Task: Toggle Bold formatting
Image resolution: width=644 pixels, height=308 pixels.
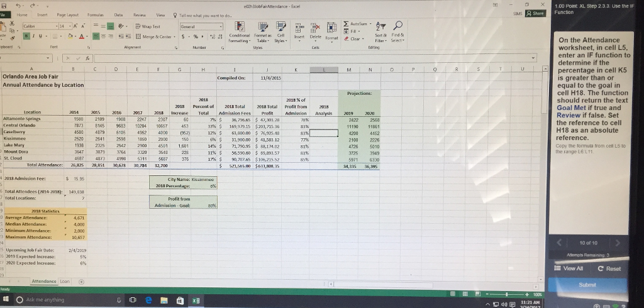Action: point(27,36)
